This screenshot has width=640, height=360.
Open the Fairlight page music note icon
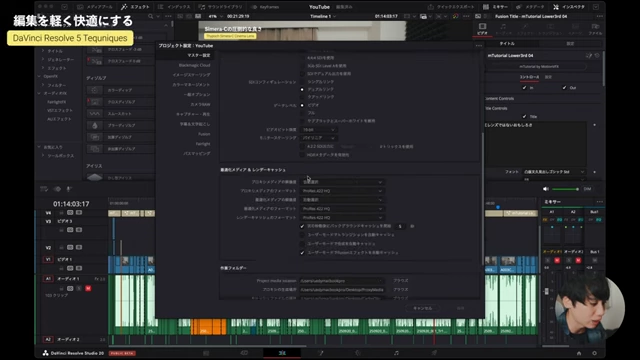click(396, 353)
